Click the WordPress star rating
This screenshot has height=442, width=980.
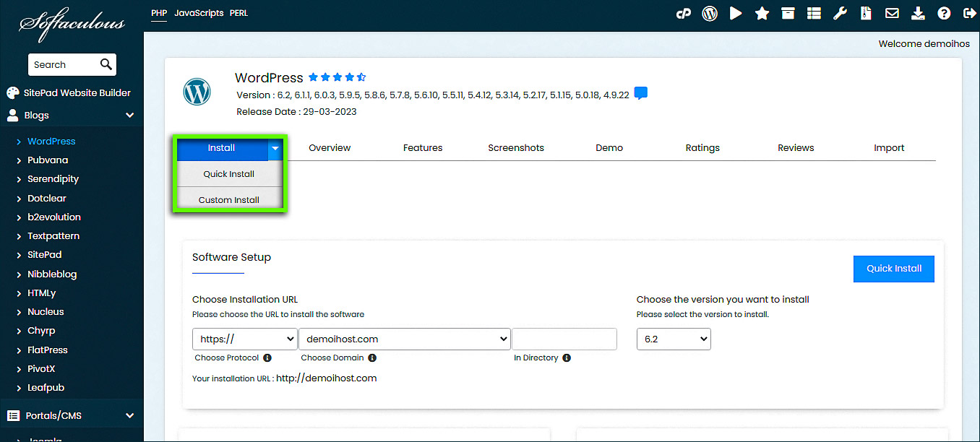(x=338, y=77)
